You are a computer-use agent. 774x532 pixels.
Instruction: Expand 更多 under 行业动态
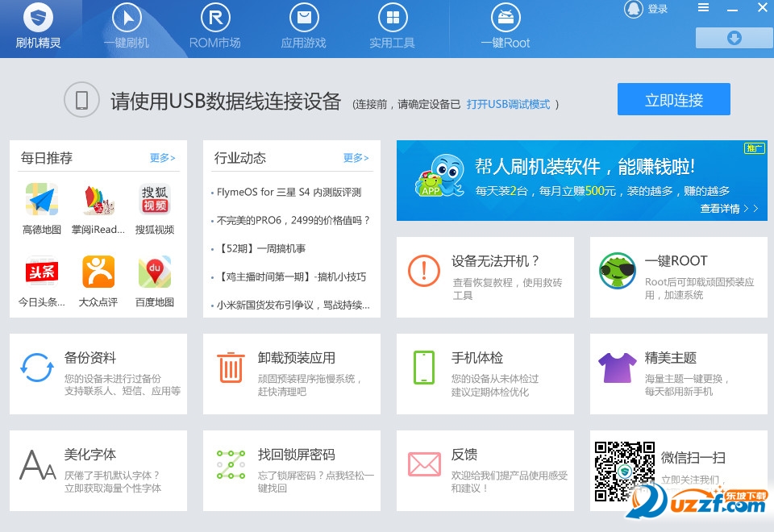pos(356,158)
